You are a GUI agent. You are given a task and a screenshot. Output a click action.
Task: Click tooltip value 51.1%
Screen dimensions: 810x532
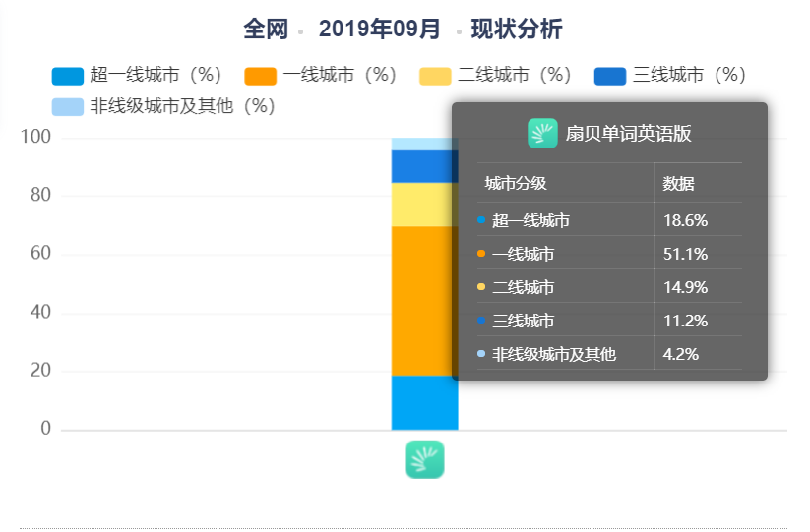tap(686, 254)
